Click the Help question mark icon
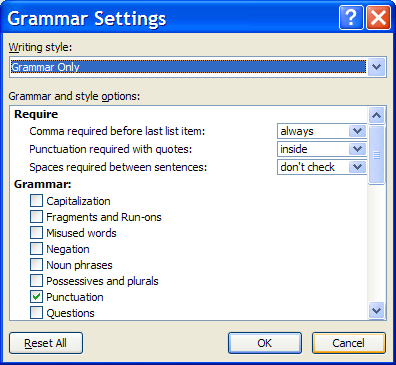The width and height of the screenshot is (396, 365). point(351,18)
